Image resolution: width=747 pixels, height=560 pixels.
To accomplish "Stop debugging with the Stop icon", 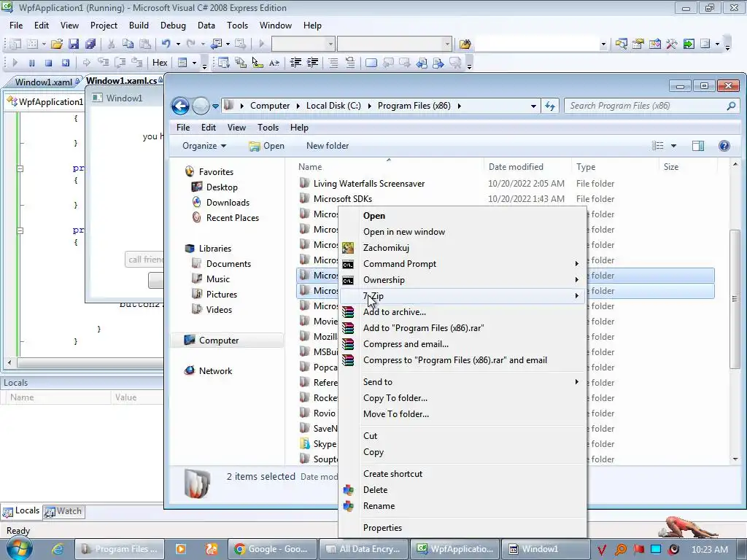I will click(48, 63).
